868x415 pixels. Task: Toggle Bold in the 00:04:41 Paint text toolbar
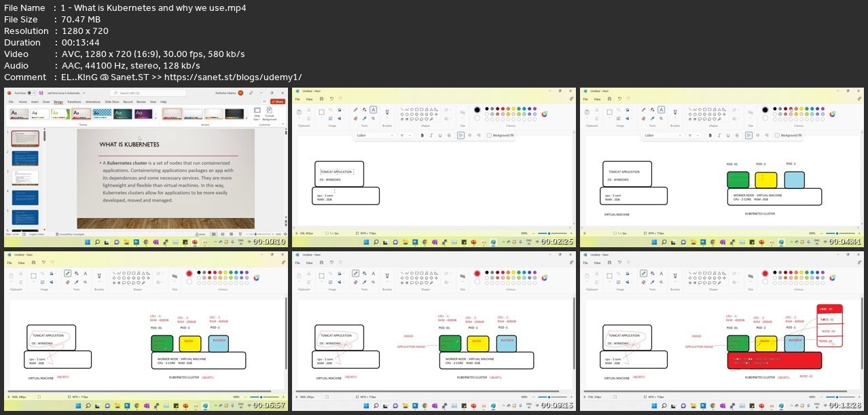click(710, 135)
